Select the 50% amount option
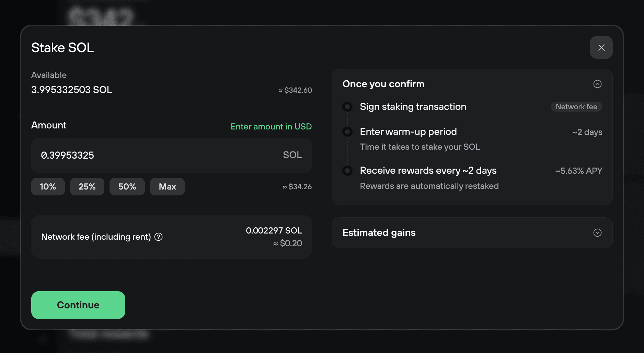Screen dimensions: 644x353 [x=127, y=186]
